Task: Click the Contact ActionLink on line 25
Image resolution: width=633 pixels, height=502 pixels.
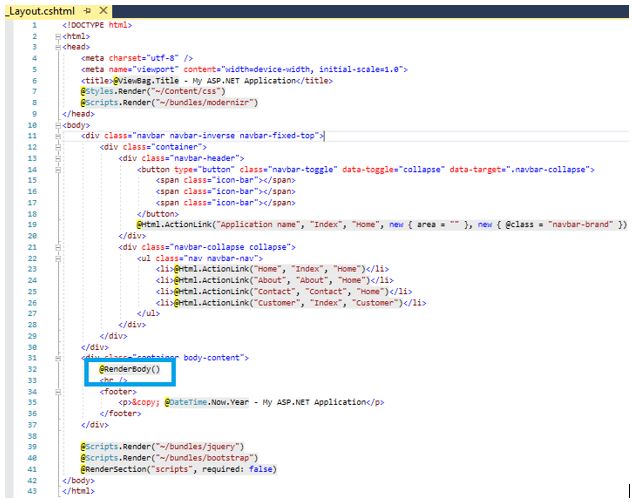Action: click(x=281, y=292)
